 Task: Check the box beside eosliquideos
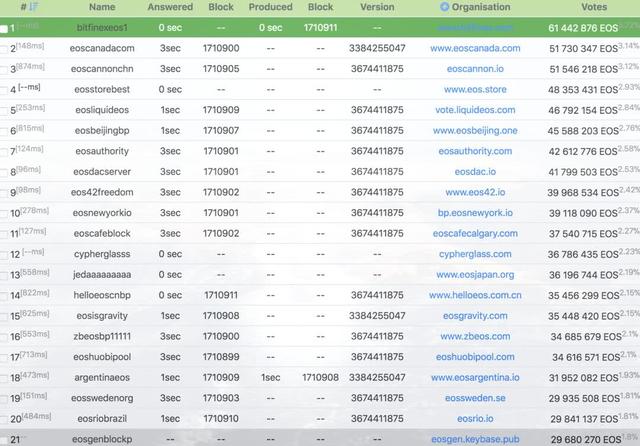coord(4,111)
